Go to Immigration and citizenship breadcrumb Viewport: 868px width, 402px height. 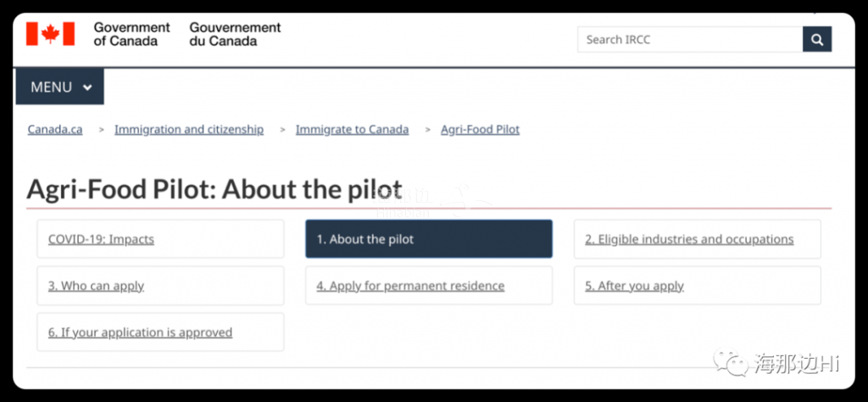[189, 130]
